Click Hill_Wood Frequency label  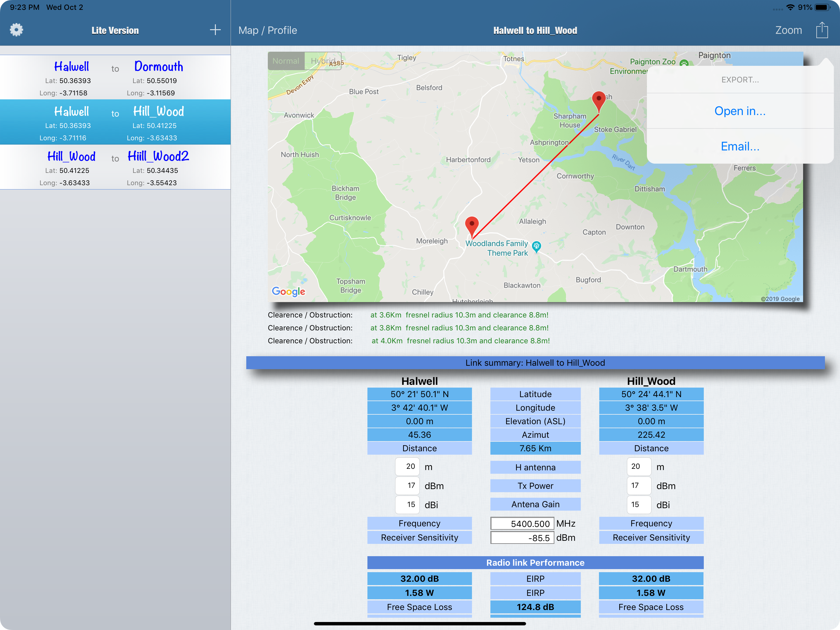tap(651, 524)
